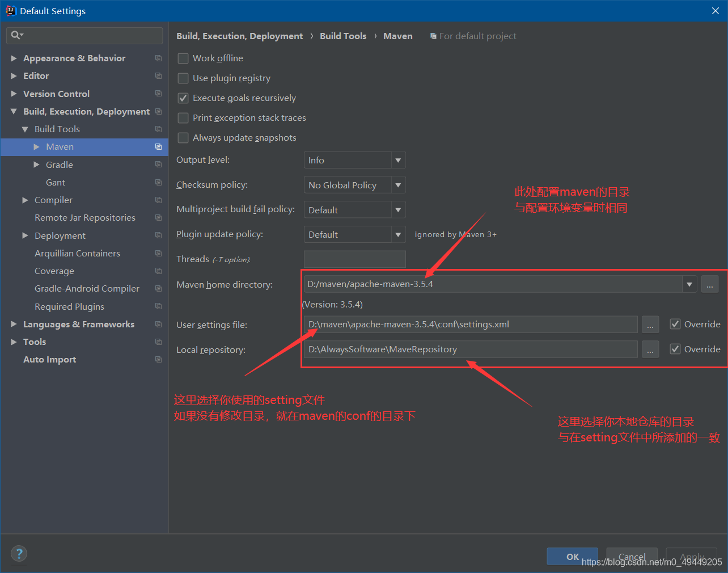728x573 pixels.
Task: Expand the Languages & Frameworks node
Action: (14, 325)
